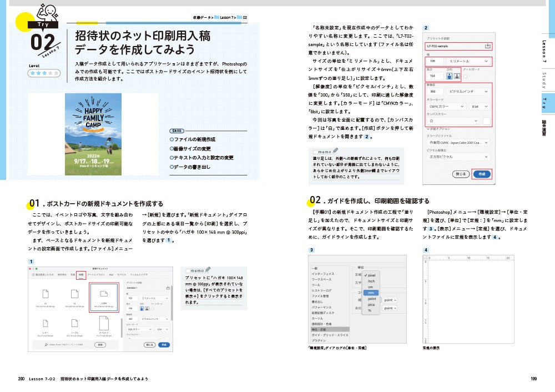
Task: Click the preset details panel scrollbar
Action: (171, 303)
